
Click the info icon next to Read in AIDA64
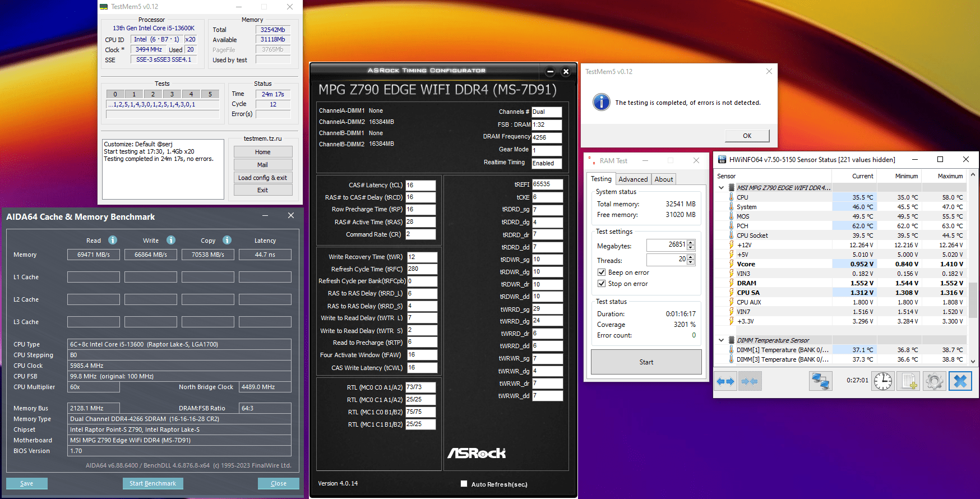tap(113, 240)
